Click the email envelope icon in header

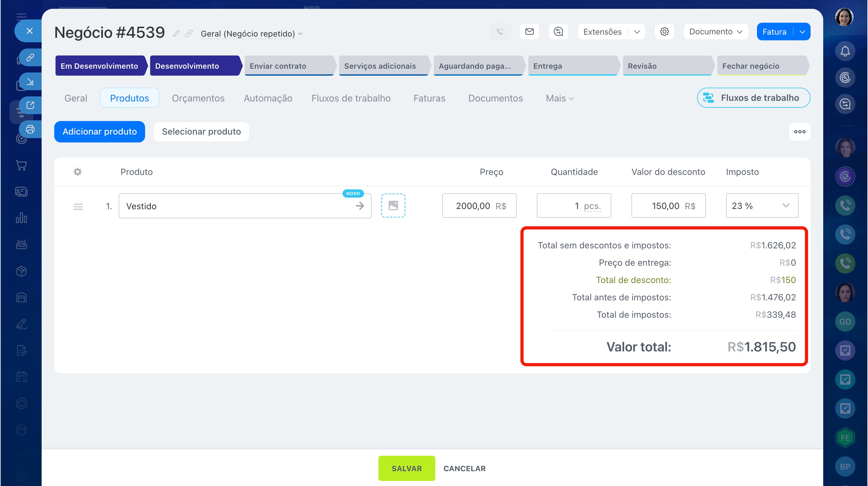pyautogui.click(x=529, y=32)
